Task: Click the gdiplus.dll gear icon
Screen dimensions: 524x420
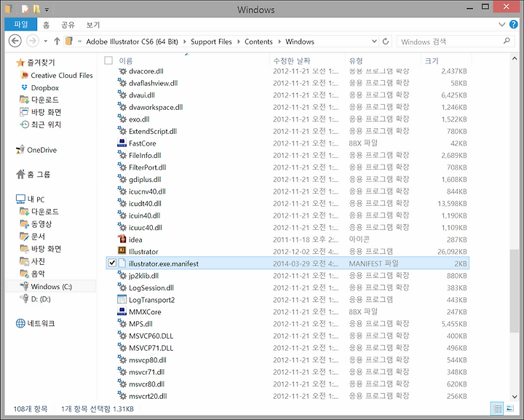Action: tap(122, 179)
